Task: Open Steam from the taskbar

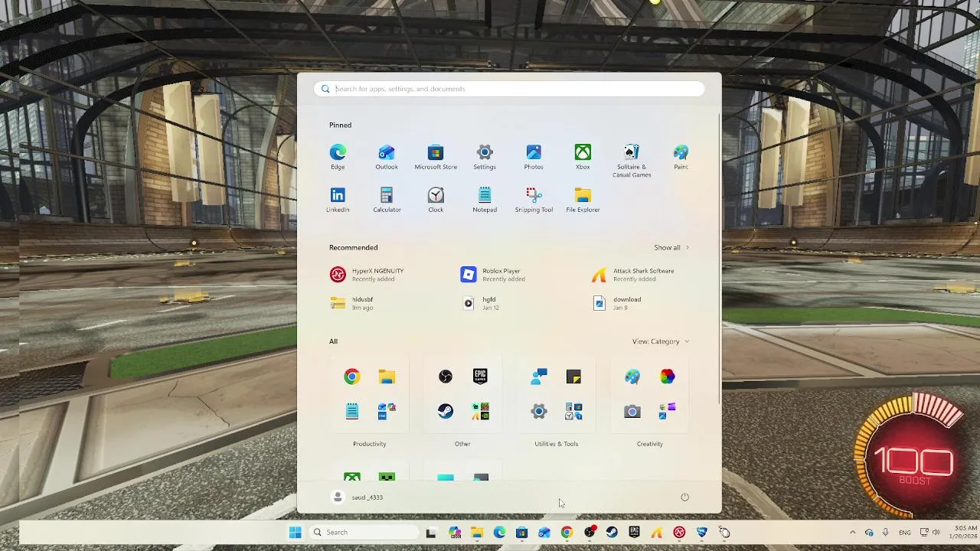Action: [x=612, y=533]
